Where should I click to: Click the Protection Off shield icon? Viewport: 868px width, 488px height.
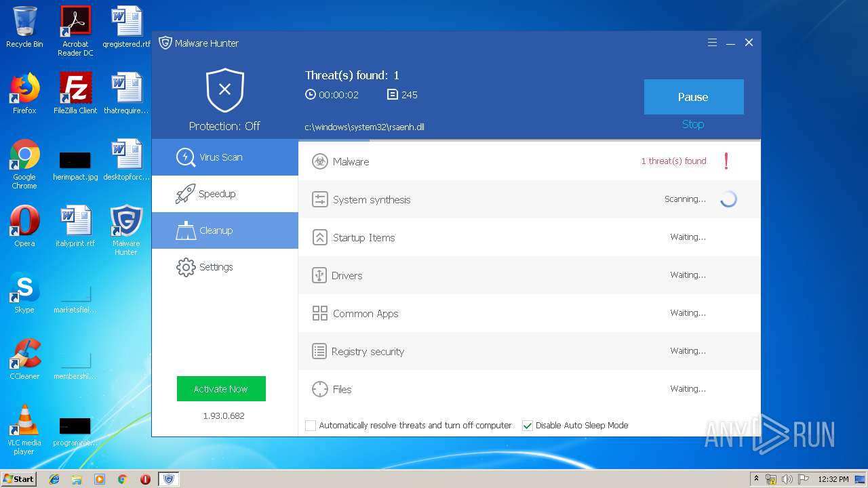pyautogui.click(x=225, y=90)
